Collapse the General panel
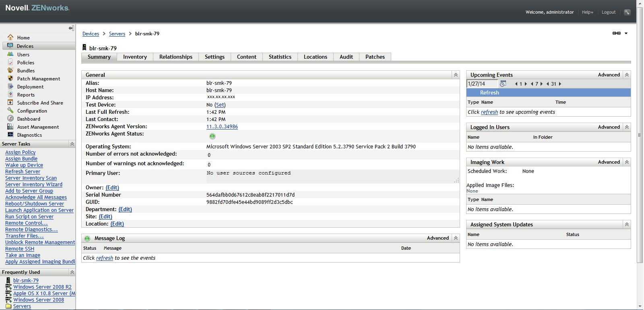644x310 pixels. pos(456,75)
